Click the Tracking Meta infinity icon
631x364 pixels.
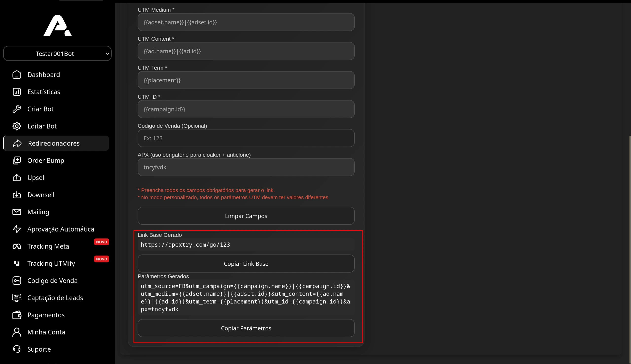coord(17,246)
